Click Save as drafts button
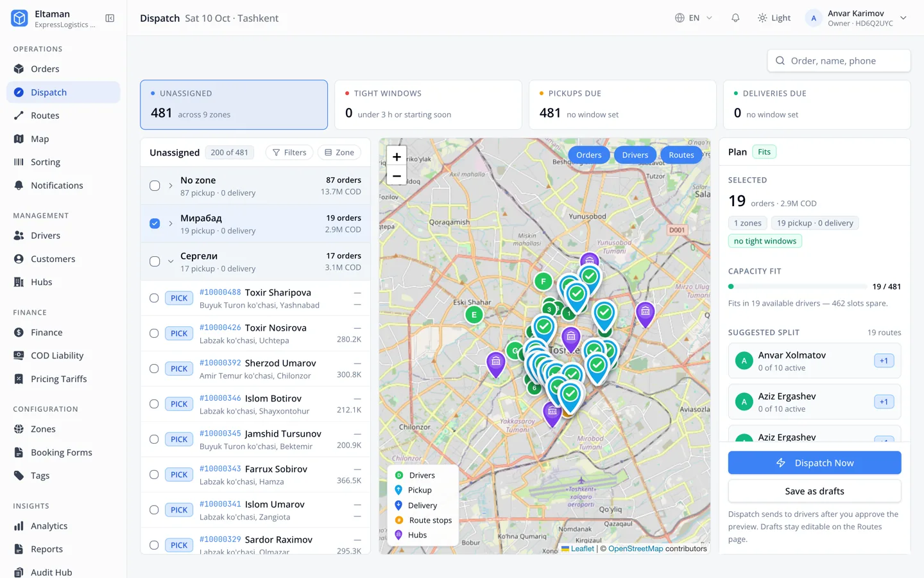 [x=815, y=491]
